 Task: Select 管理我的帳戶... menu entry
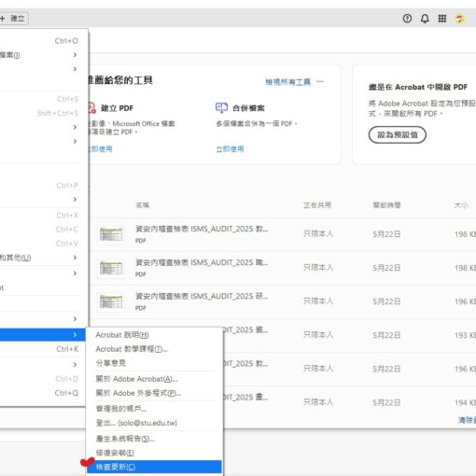pyautogui.click(x=155, y=409)
